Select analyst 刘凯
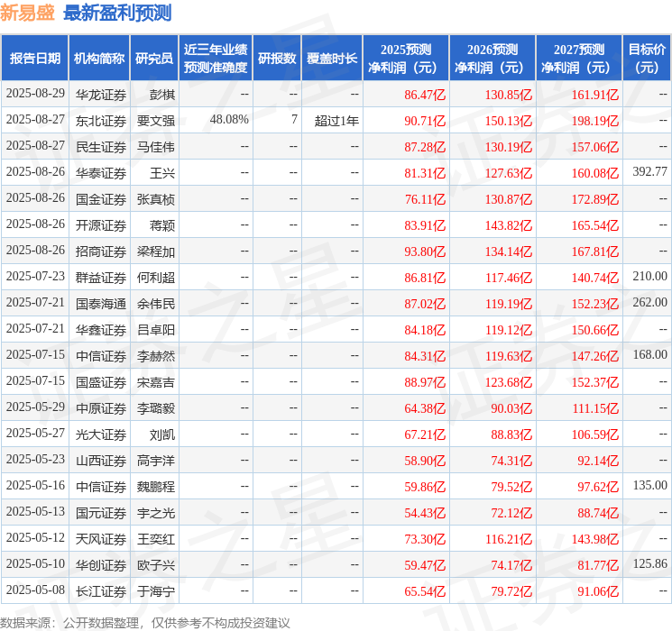This screenshot has height=631, width=672. (x=162, y=434)
